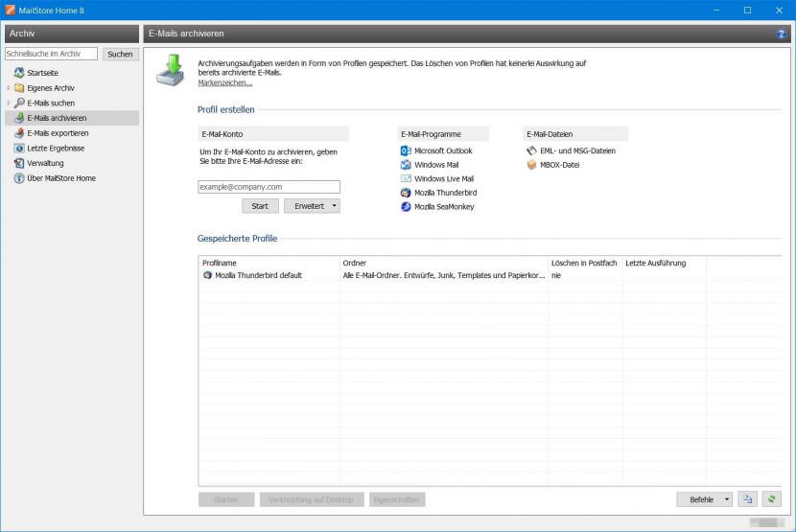
Task: Click the Ordner column header
Action: tap(354, 263)
